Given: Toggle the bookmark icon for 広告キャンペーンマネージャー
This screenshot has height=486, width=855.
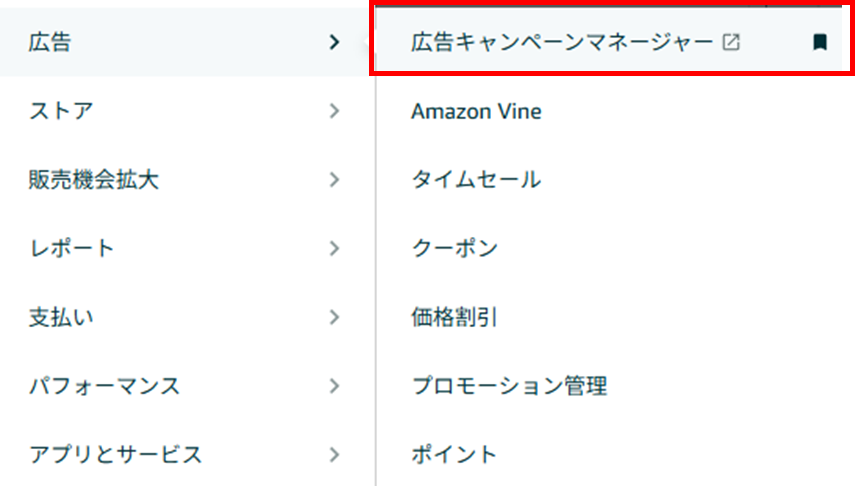Looking at the screenshot, I should 820,42.
